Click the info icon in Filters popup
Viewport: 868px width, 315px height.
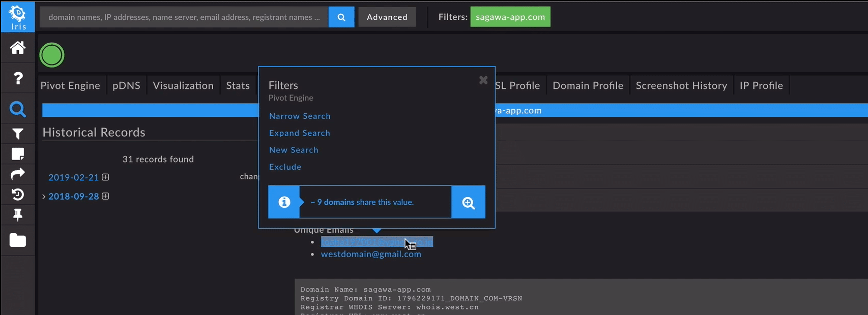(284, 202)
